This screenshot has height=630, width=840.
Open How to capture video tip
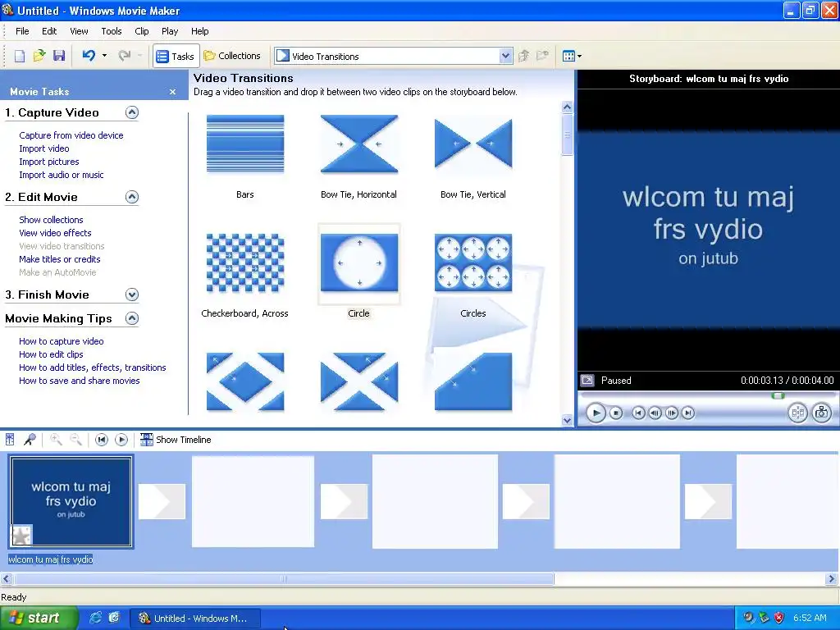61,341
